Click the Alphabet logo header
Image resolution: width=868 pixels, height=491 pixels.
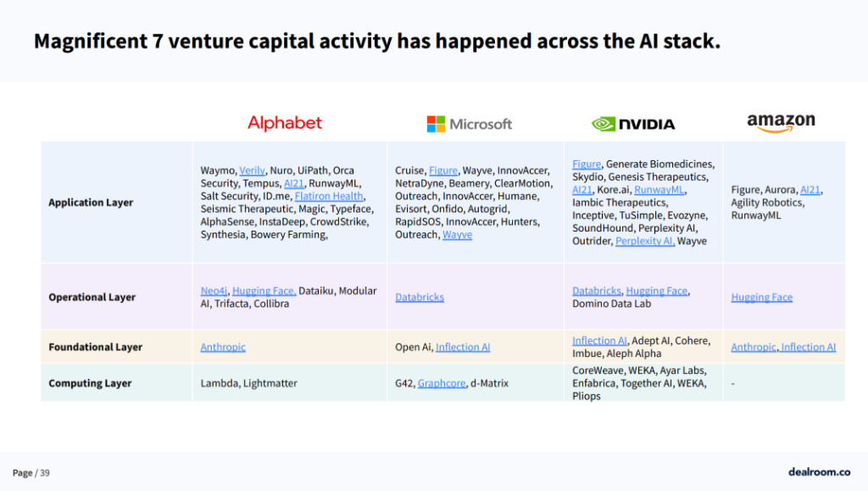(x=285, y=123)
